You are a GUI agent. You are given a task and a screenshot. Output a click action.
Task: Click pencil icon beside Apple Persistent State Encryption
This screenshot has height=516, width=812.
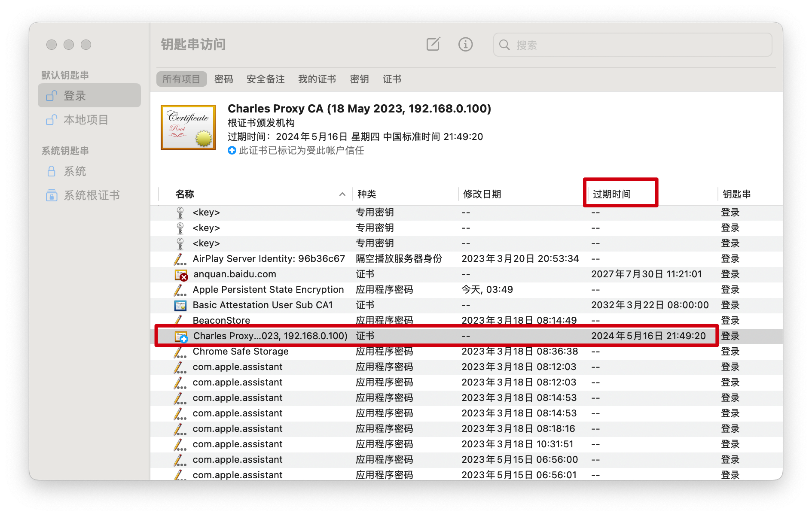tap(180, 290)
